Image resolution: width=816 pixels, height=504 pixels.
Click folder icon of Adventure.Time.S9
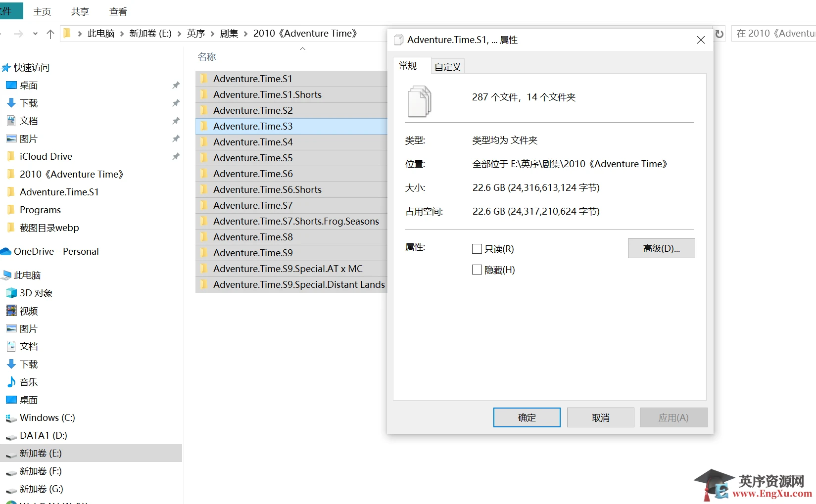[204, 253]
